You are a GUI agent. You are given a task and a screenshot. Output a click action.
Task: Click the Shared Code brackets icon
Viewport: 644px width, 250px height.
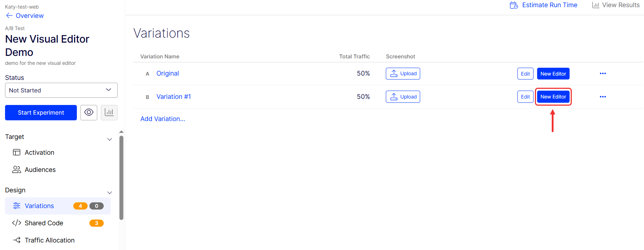coord(16,223)
